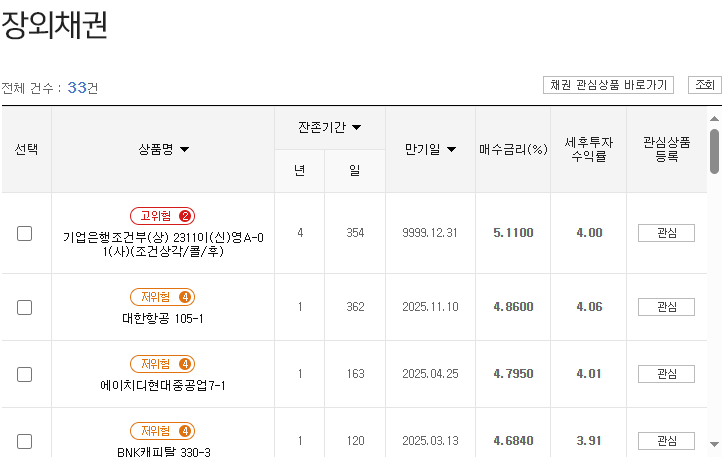
Task: Click the 매수금리(%) column header
Action: 513,150
